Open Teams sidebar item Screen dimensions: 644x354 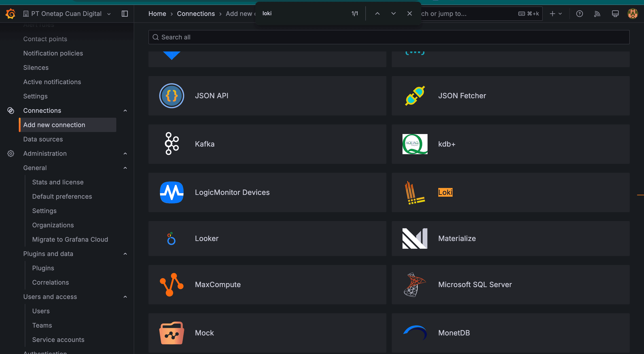(x=42, y=326)
